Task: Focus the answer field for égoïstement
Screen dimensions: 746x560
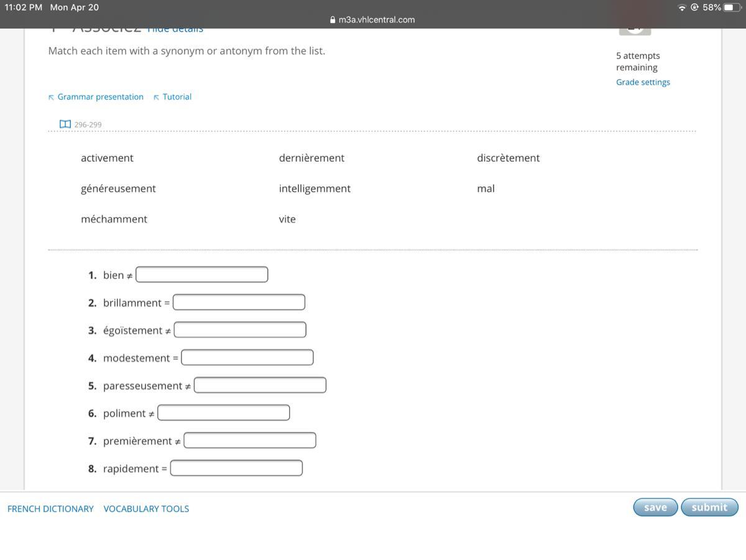Action: (240, 329)
